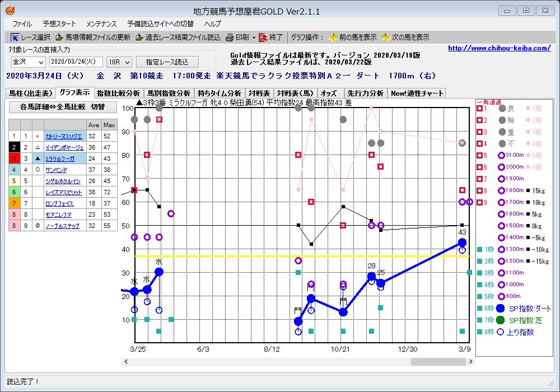The width and height of the screenshot is (560, 392).
Task: Click the Ave column header
Action: pyautogui.click(x=94, y=125)
